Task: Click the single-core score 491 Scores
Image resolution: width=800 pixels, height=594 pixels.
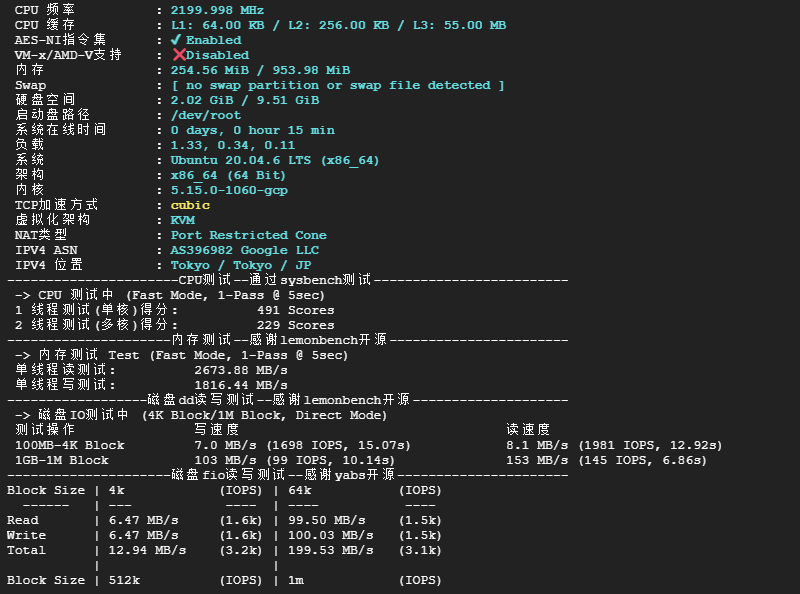Action: coord(295,310)
